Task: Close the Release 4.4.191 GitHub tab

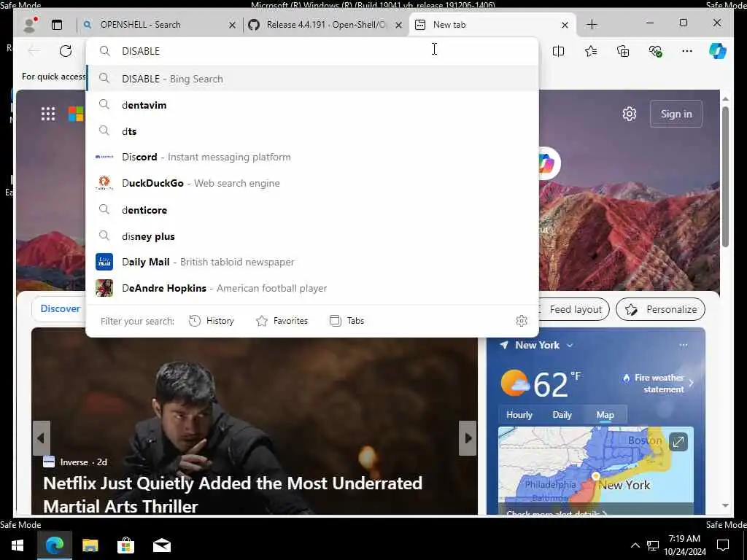Action: click(x=399, y=25)
